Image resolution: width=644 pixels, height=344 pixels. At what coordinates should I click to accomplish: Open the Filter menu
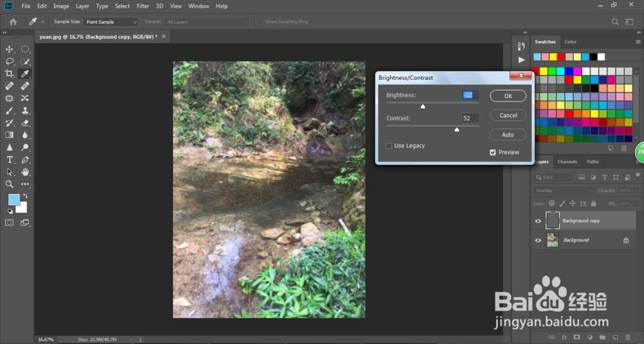coord(143,6)
